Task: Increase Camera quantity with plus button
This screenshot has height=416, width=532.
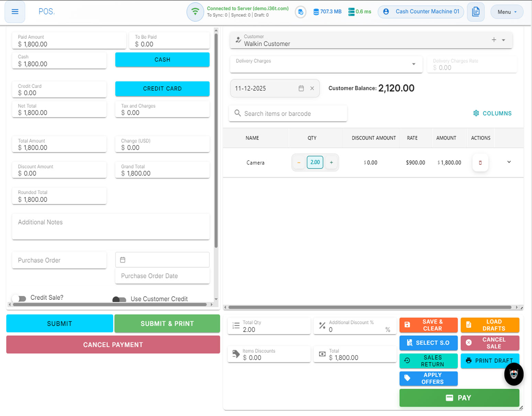Action: coord(331,162)
